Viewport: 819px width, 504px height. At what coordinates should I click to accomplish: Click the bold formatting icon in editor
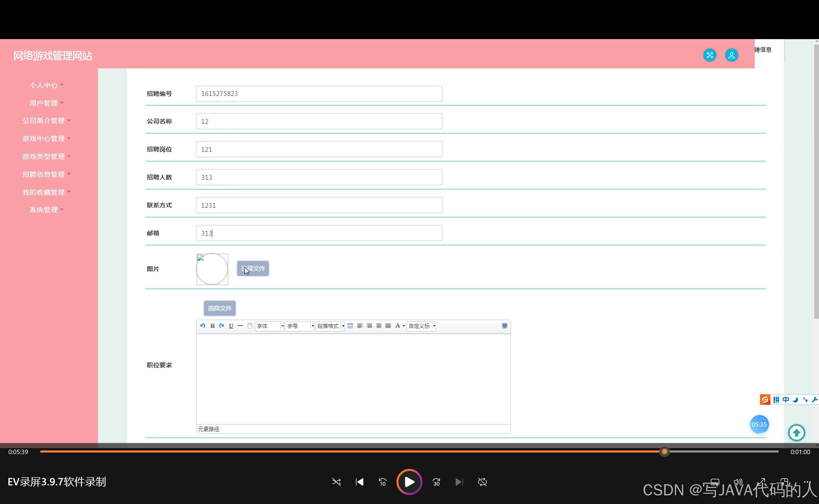tap(212, 326)
